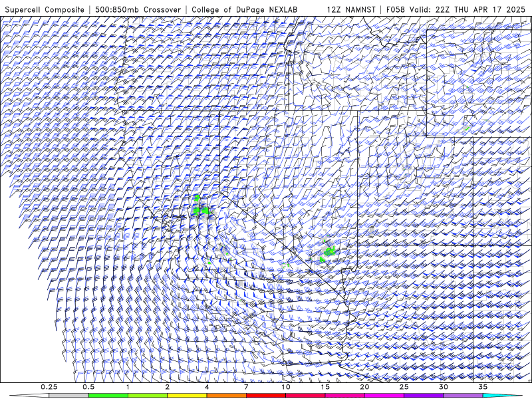Click the "F058" forecast hour label
532x399 pixels.
(396, 9)
